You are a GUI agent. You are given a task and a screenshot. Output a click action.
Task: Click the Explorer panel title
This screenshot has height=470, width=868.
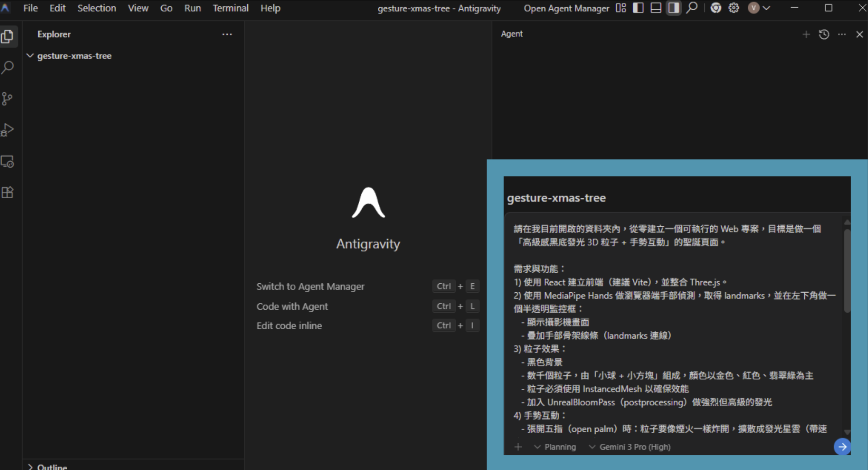pyautogui.click(x=54, y=34)
